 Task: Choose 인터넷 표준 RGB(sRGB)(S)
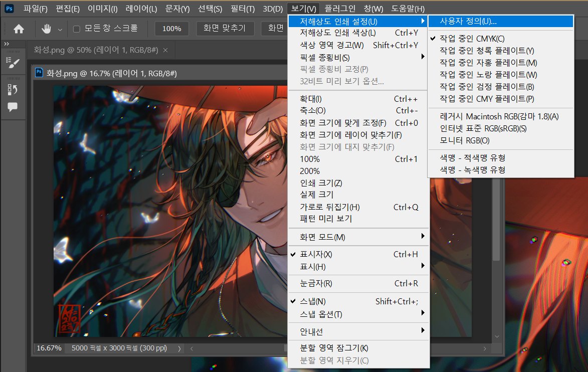tap(501, 128)
